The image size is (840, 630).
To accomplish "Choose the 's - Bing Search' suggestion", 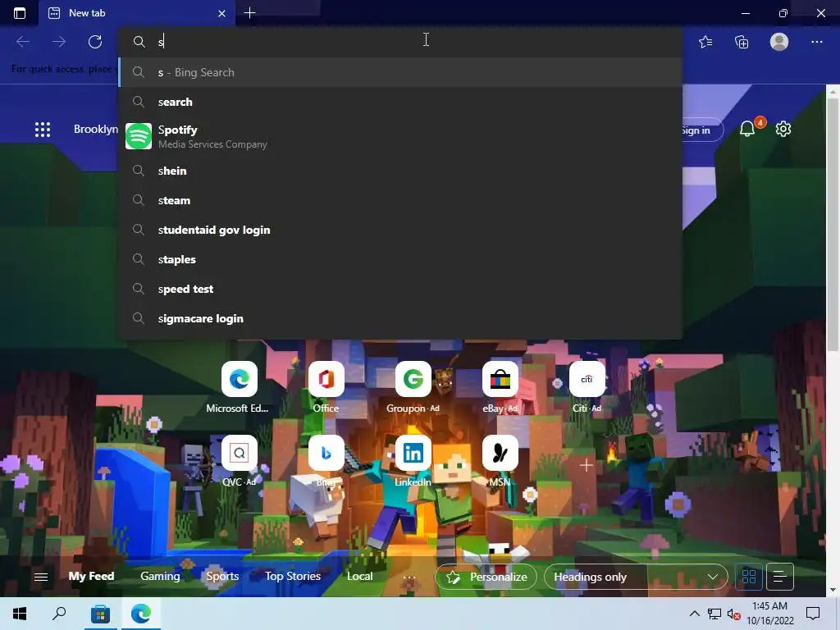I will point(400,72).
